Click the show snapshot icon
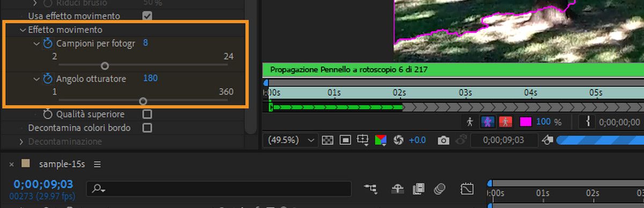Image resolution: width=644 pixels, height=208 pixels. [x=460, y=140]
